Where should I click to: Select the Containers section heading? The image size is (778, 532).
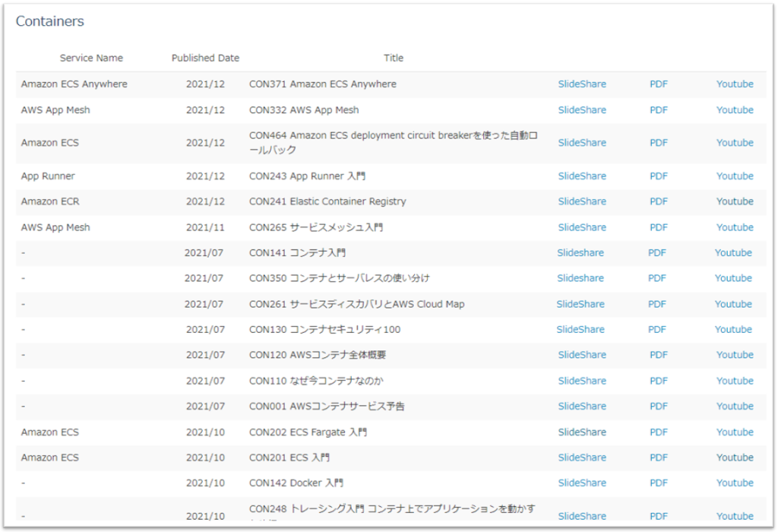[x=50, y=21]
